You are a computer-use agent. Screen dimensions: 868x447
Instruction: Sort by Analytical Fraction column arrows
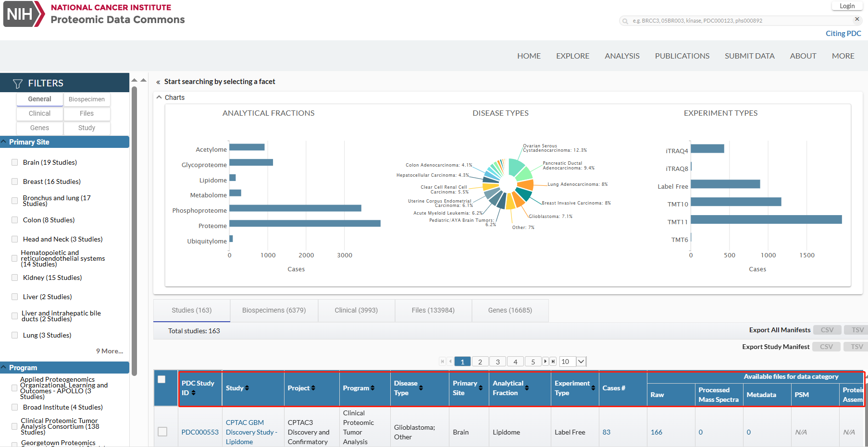click(x=527, y=388)
